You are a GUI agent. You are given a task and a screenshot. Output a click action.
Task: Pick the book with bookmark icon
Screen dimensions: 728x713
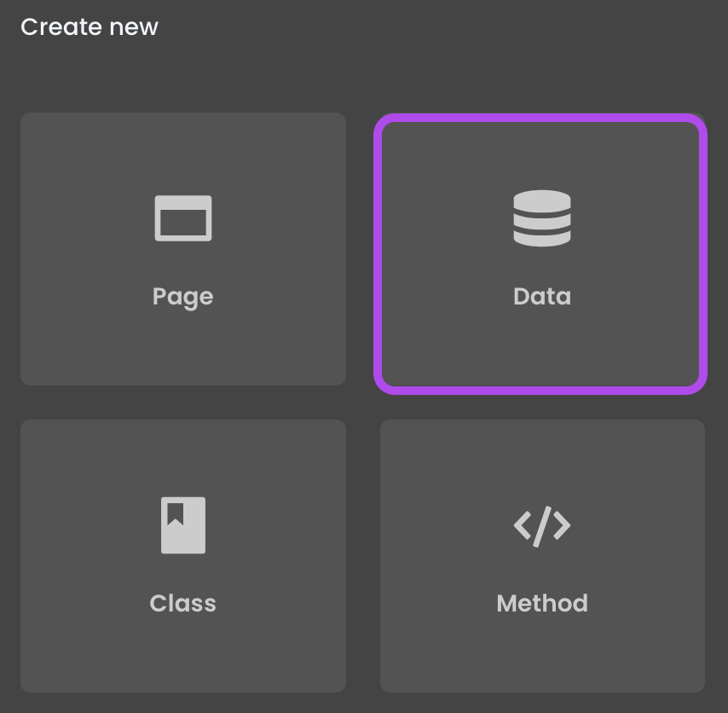tap(183, 525)
